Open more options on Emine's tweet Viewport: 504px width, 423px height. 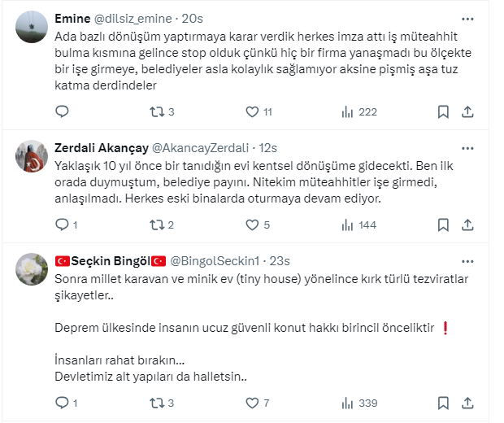(467, 18)
